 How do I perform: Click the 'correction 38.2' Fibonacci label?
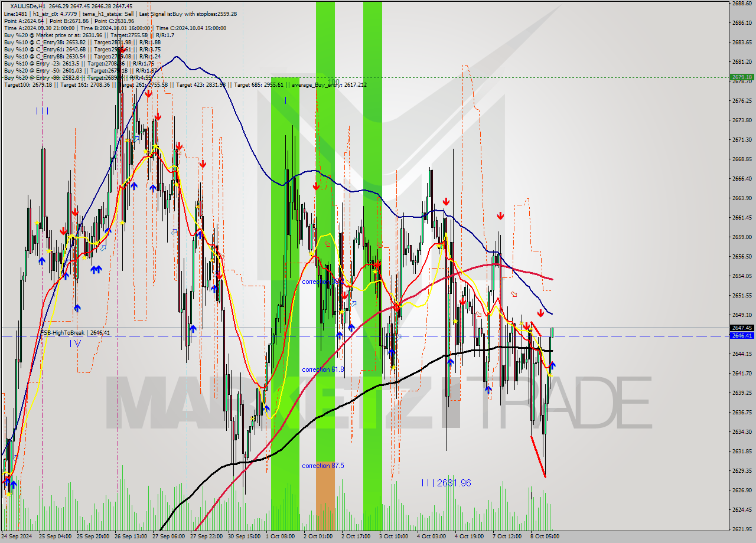[322, 282]
